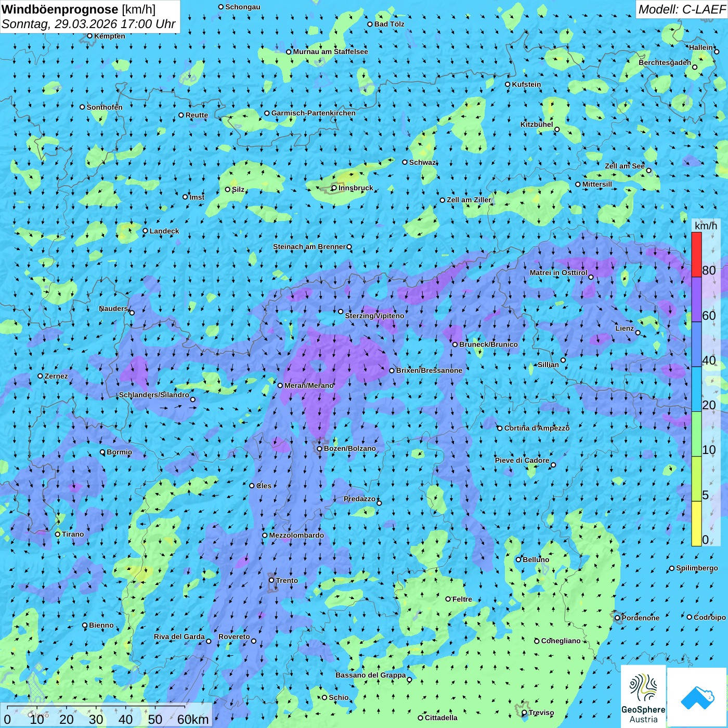The height and width of the screenshot is (728, 728).
Task: Click the Belluno city marker circle
Action: [x=518, y=560]
